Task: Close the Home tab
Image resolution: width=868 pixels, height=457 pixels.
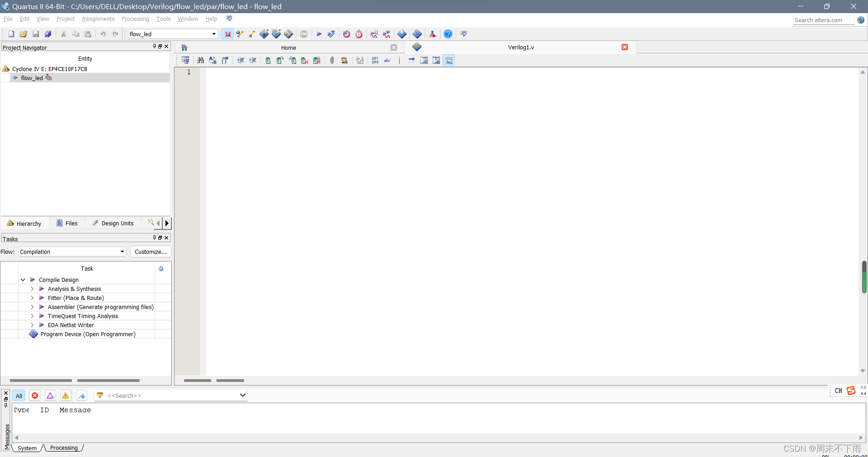Action: pyautogui.click(x=394, y=48)
